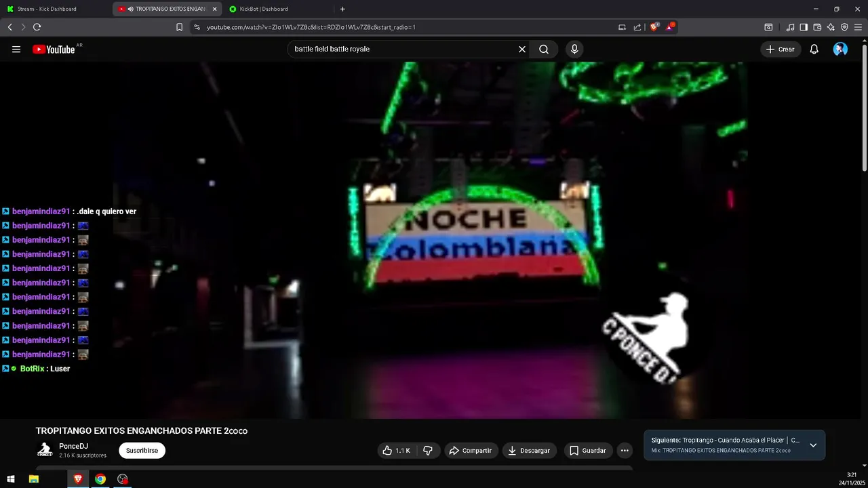The width and height of the screenshot is (868, 488).
Task: Open Brave Rewards triangle icon
Action: click(670, 27)
